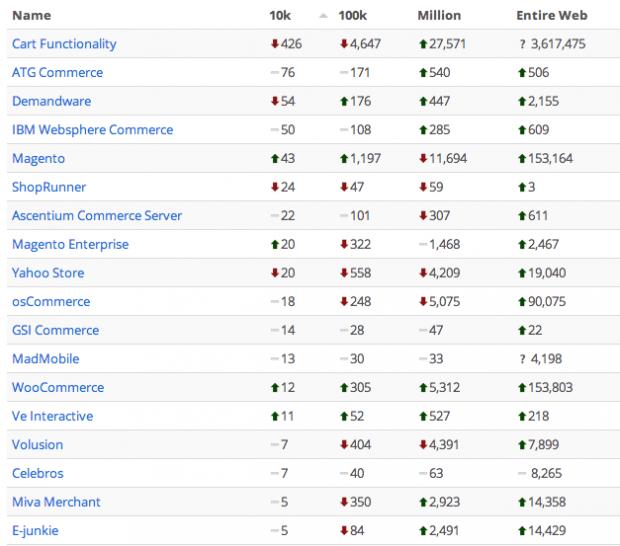Sort table by 10k column header

click(280, 15)
